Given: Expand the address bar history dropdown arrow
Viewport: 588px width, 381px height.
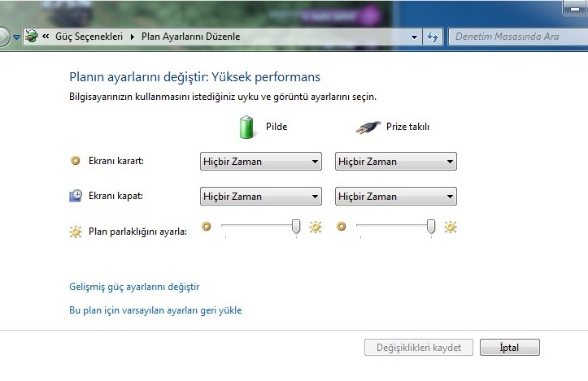Looking at the screenshot, I should pos(414,37).
